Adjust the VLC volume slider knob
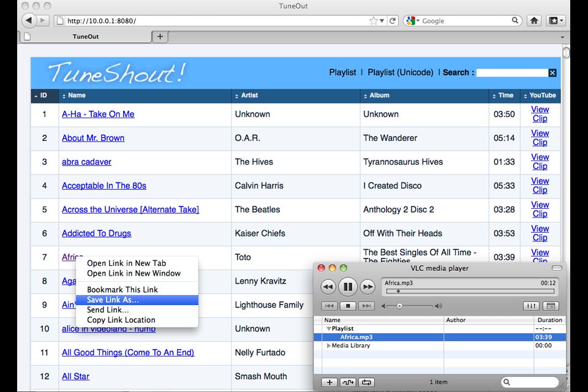Image resolution: width=588 pixels, height=392 pixels. tap(399, 306)
